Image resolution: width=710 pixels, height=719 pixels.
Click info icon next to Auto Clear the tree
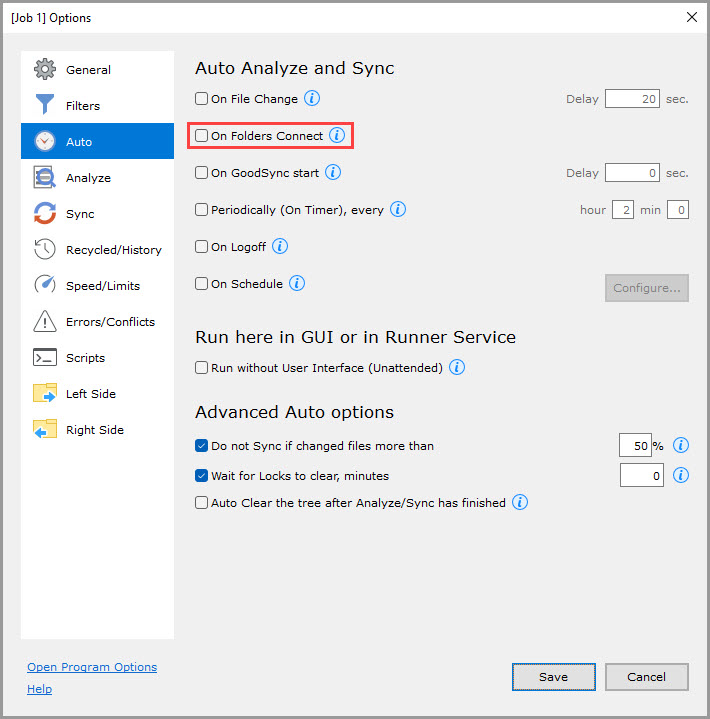pyautogui.click(x=519, y=502)
